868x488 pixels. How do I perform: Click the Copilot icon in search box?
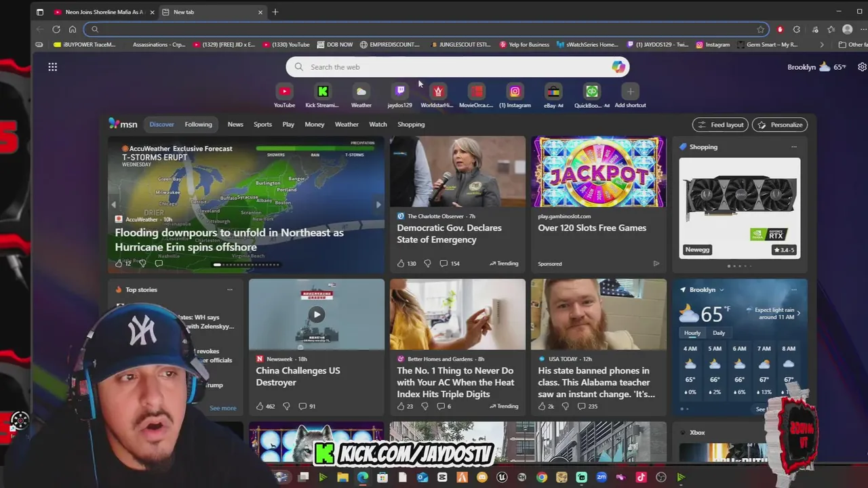(x=618, y=66)
